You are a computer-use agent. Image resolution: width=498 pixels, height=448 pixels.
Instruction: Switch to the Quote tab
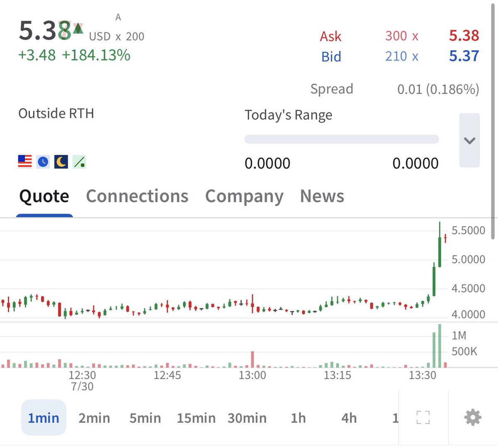[x=44, y=196]
